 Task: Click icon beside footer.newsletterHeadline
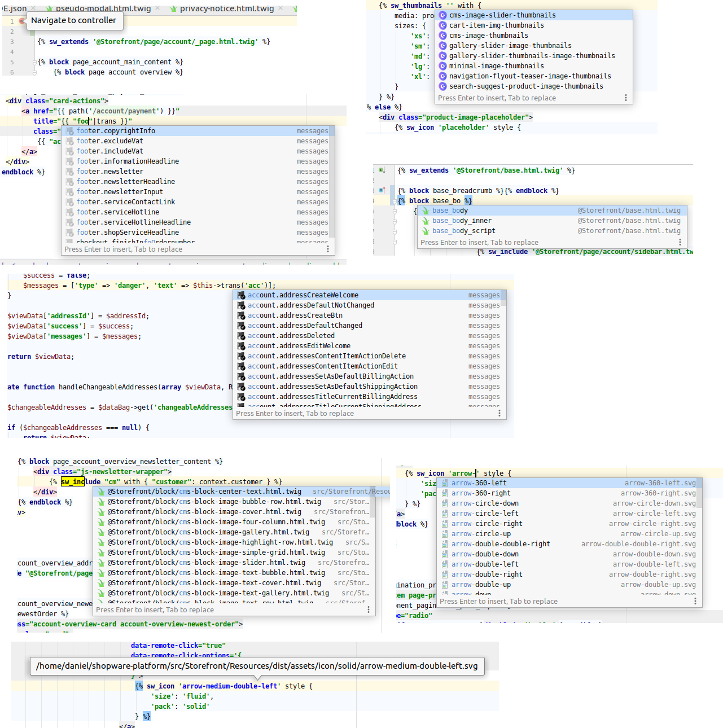pyautogui.click(x=70, y=182)
